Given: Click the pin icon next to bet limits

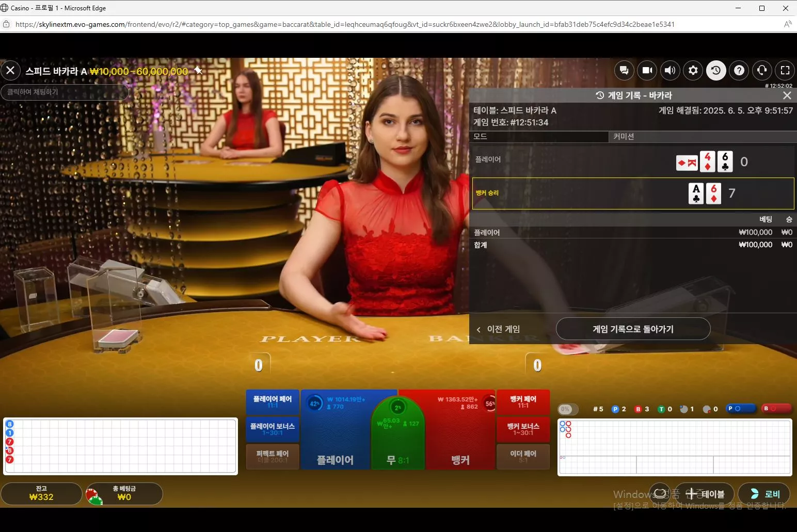Looking at the screenshot, I should pyautogui.click(x=198, y=70).
